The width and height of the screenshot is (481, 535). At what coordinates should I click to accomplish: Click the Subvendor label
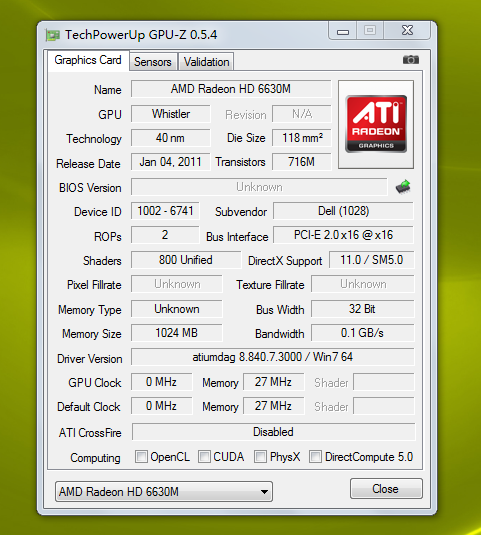pyautogui.click(x=241, y=212)
